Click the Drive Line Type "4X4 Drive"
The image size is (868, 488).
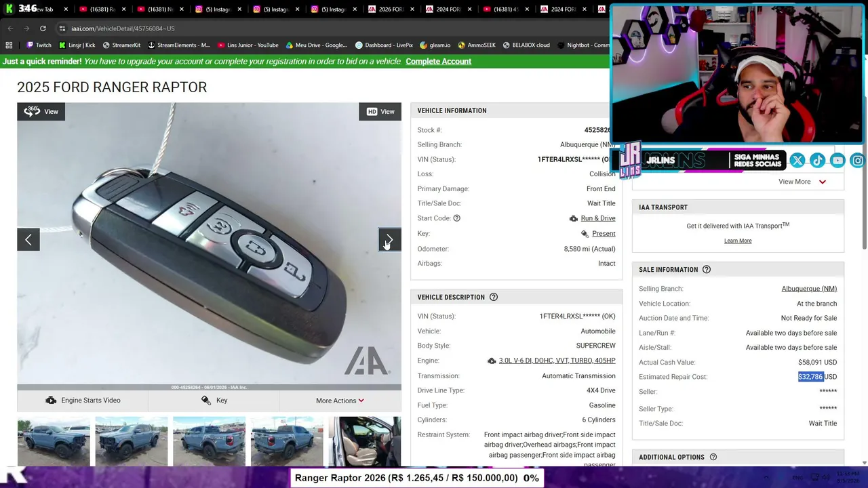click(x=601, y=390)
